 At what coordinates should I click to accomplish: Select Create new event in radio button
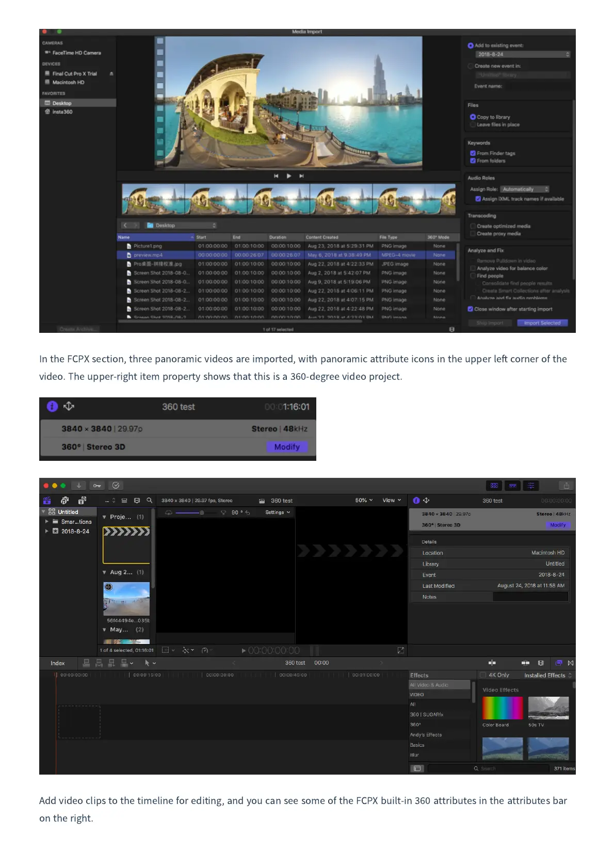pyautogui.click(x=470, y=66)
